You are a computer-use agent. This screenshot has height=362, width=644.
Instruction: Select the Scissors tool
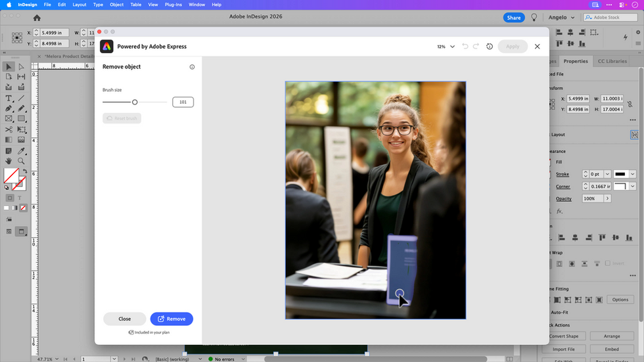pos(9,129)
